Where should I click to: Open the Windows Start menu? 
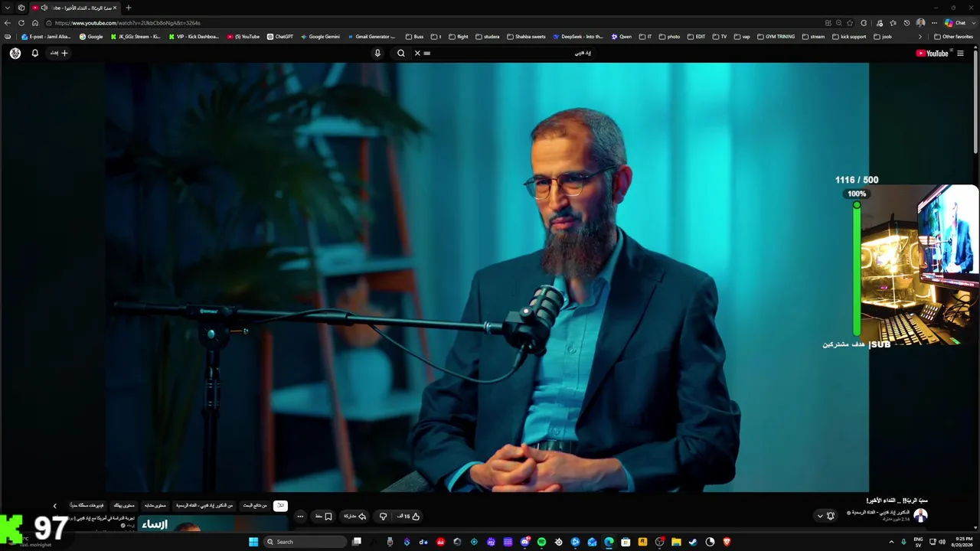253,542
